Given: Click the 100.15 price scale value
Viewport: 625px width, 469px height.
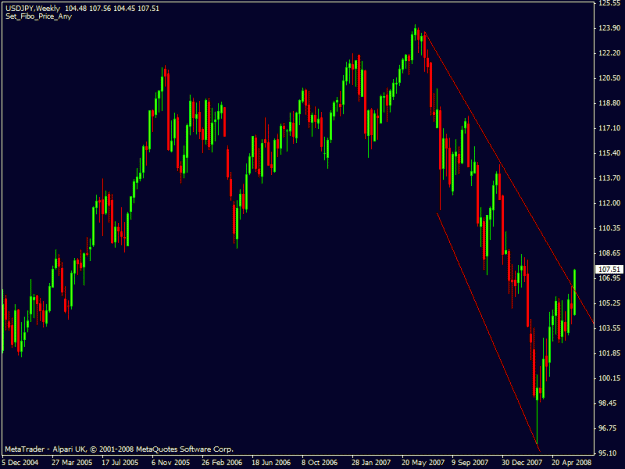Looking at the screenshot, I should [609, 378].
